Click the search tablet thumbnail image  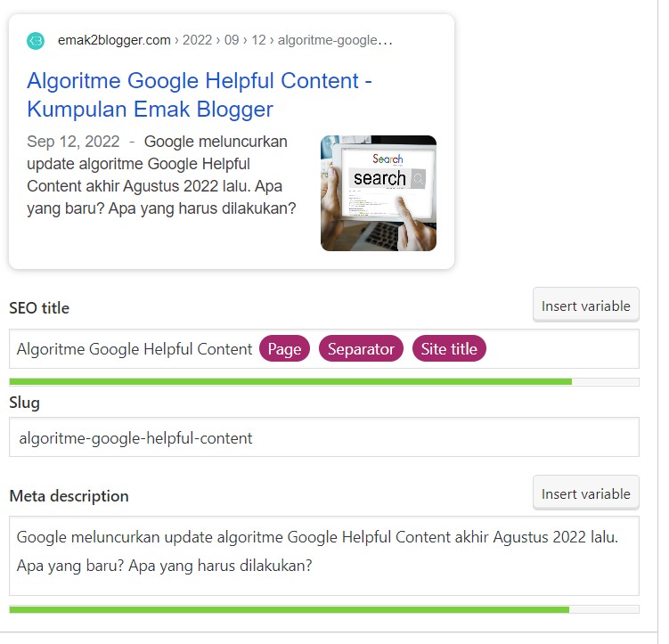point(379,193)
